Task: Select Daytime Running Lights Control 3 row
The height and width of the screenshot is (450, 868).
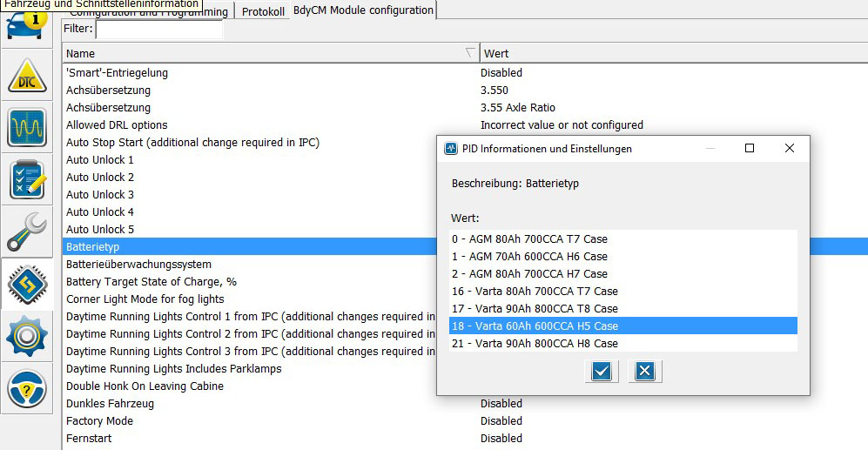Action: point(249,351)
